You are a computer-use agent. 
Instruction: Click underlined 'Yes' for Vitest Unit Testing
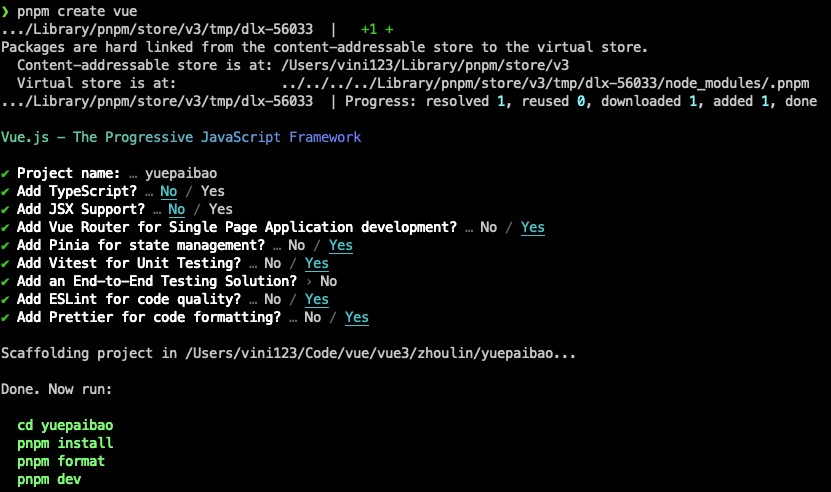[316, 263]
